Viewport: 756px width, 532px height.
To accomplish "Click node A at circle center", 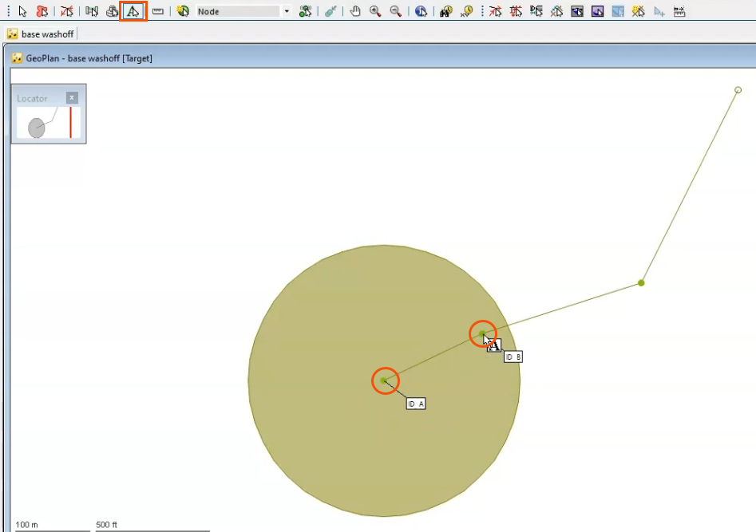I will tap(385, 381).
